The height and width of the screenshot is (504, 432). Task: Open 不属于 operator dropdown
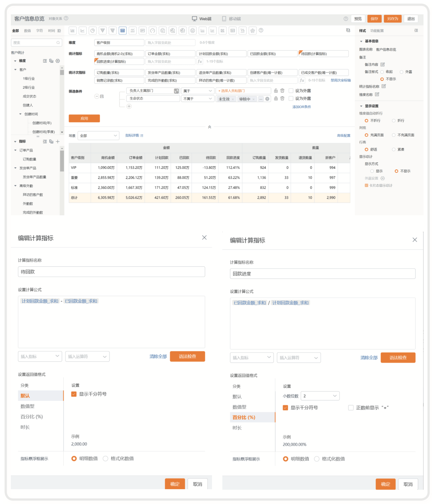coord(197,99)
